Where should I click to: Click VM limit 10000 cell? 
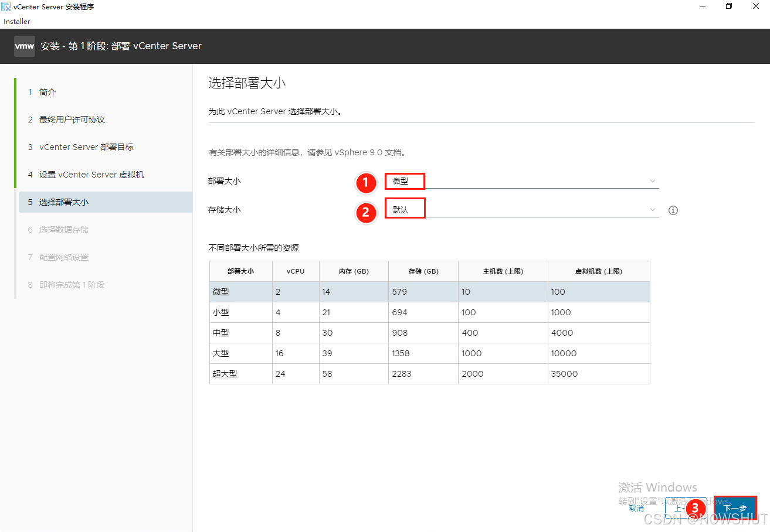point(599,353)
